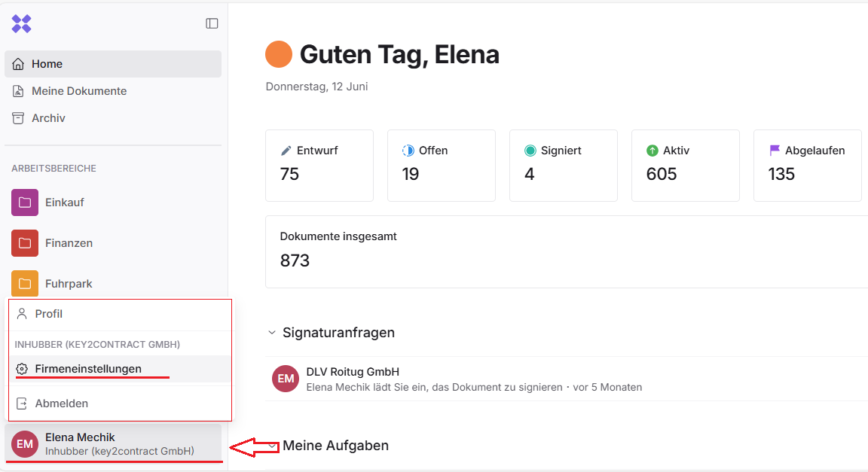Click the orange circle beside the greeting

[x=279, y=54]
